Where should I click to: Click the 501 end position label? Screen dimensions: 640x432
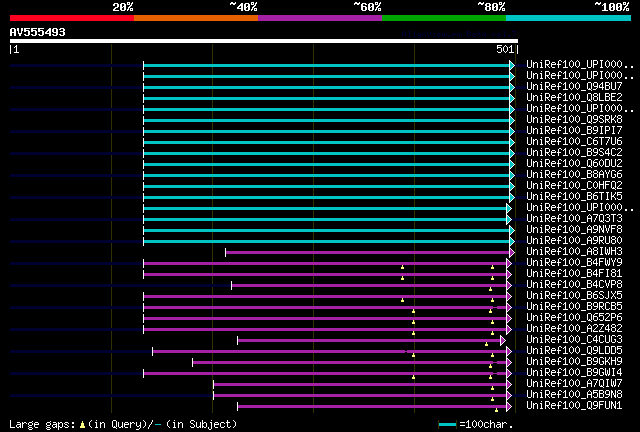coord(505,49)
